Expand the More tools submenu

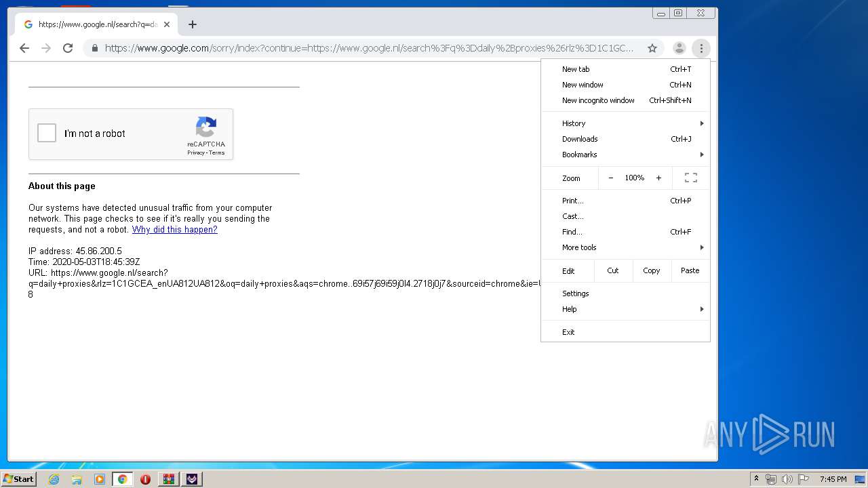coord(625,247)
